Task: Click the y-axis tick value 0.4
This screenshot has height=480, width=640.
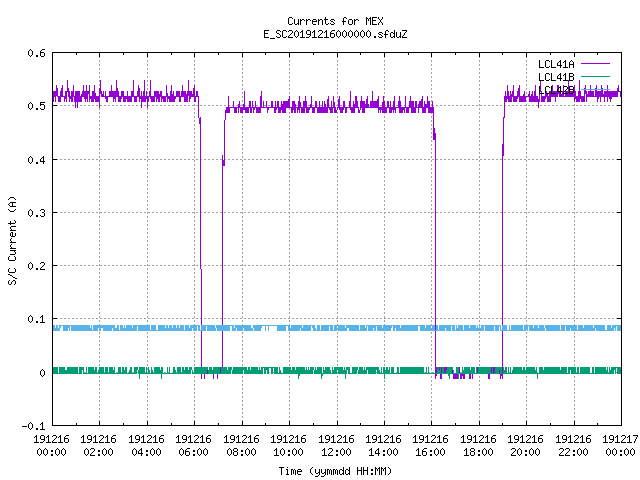Action: (x=36, y=160)
